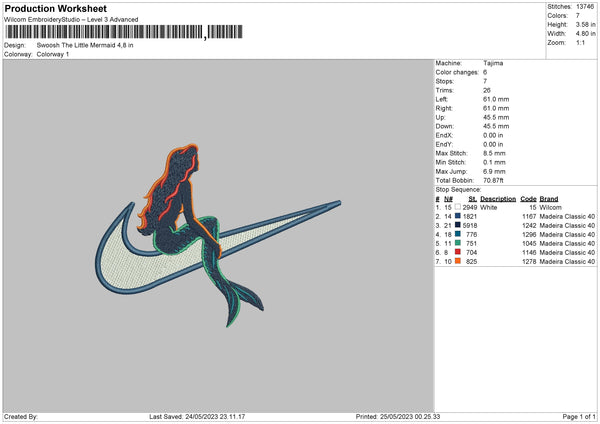
Task: Click the Down row '45.5 mm' value
Action: [496, 126]
